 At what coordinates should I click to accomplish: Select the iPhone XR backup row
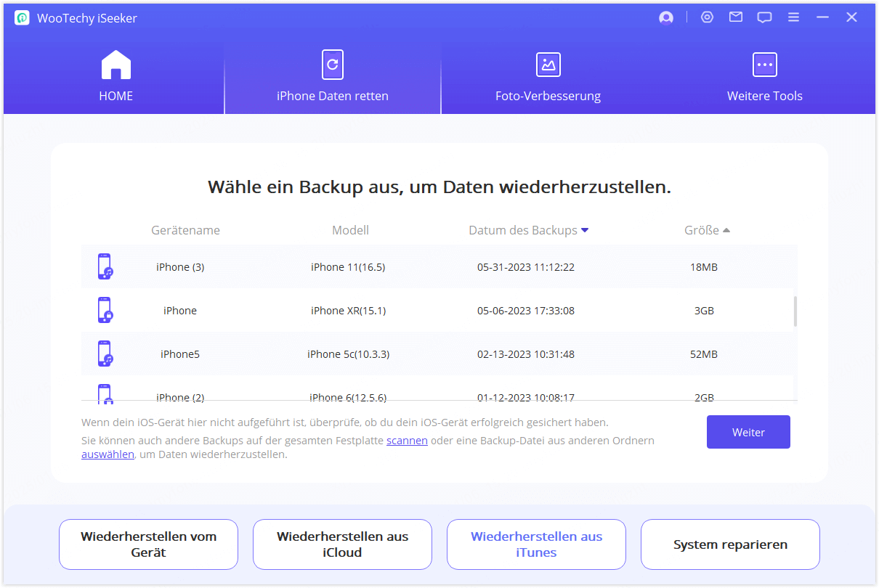click(436, 310)
